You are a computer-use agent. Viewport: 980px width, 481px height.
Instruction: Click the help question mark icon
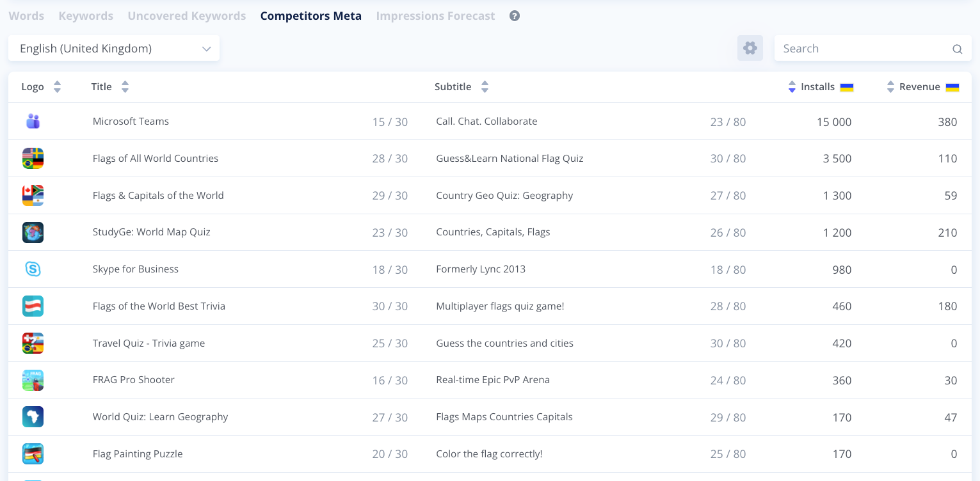coord(515,16)
